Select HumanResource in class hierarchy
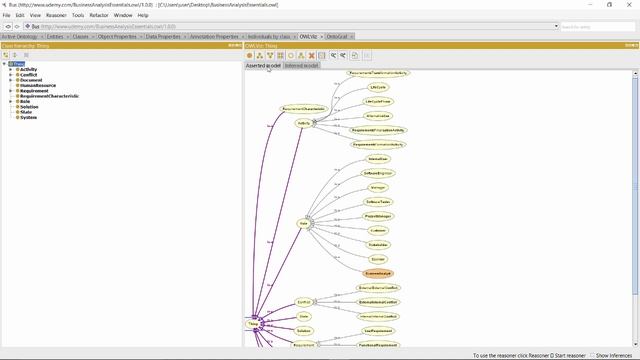Screen dimensions: 640x360 38,86
